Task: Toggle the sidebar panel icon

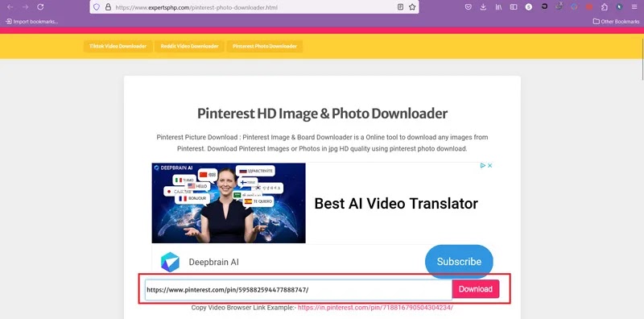Action: (x=514, y=7)
